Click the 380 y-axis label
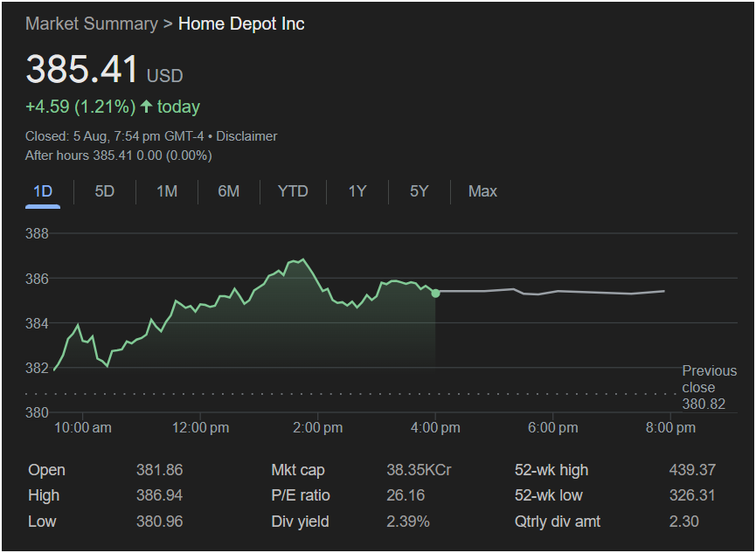This screenshot has height=553, width=756. 37,413
